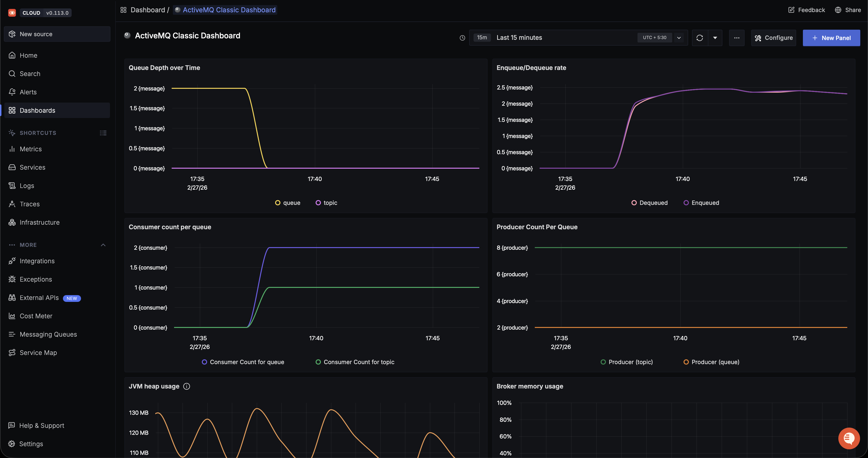Click the Share globe icon

(x=838, y=10)
